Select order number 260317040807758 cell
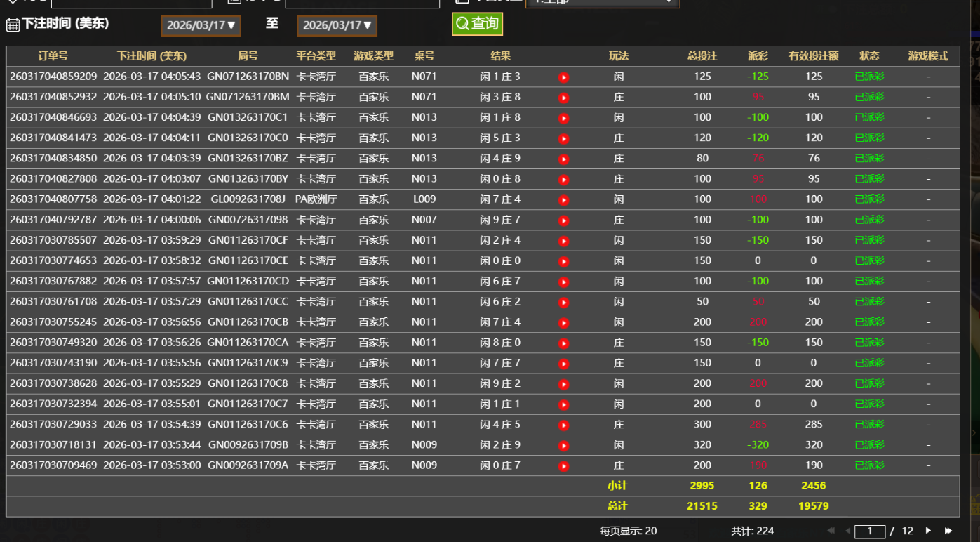980x542 pixels. [x=53, y=199]
